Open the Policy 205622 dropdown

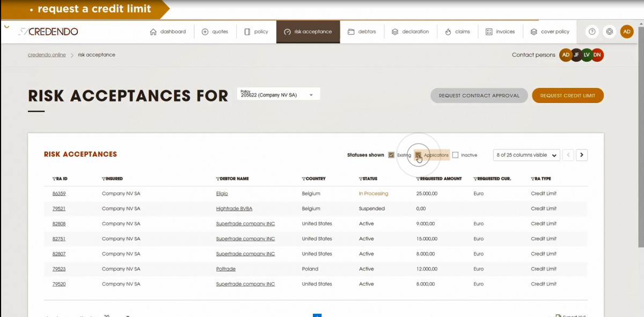point(278,94)
